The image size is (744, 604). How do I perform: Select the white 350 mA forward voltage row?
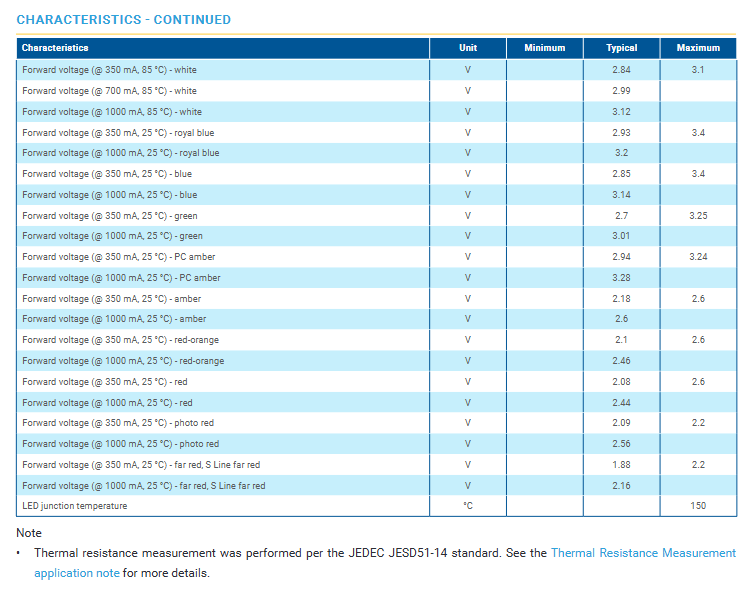pos(376,70)
